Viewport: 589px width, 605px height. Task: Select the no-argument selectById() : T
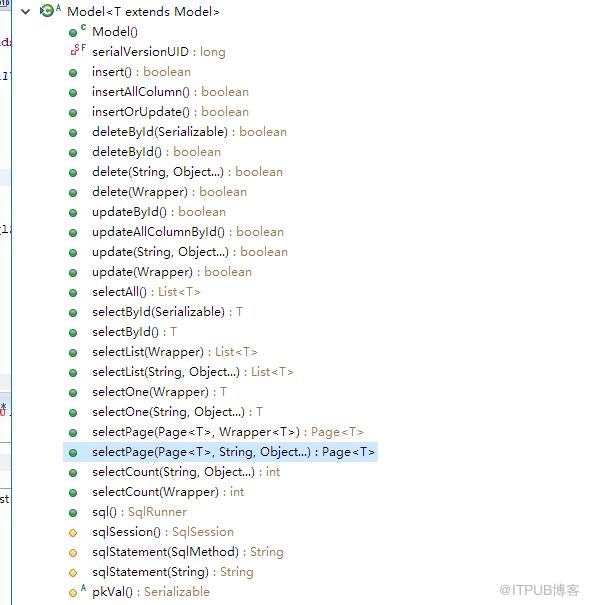[134, 332]
